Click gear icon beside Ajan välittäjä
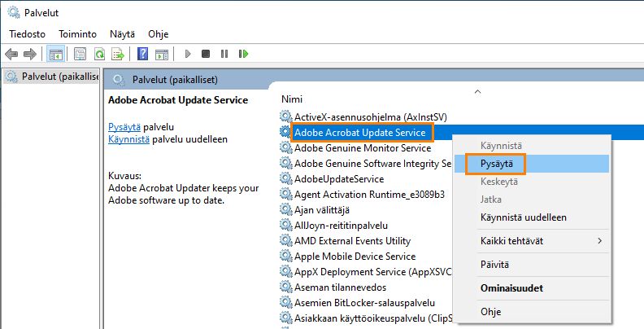644x329 pixels. click(286, 210)
